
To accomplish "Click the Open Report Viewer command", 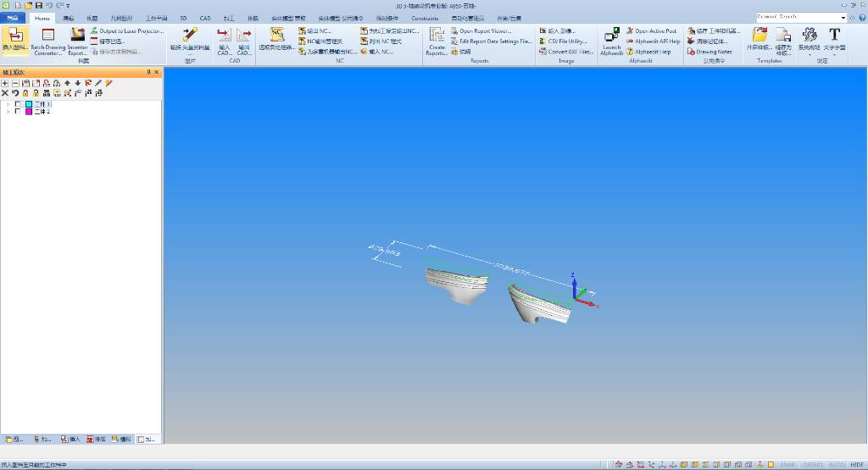I will 484,30.
